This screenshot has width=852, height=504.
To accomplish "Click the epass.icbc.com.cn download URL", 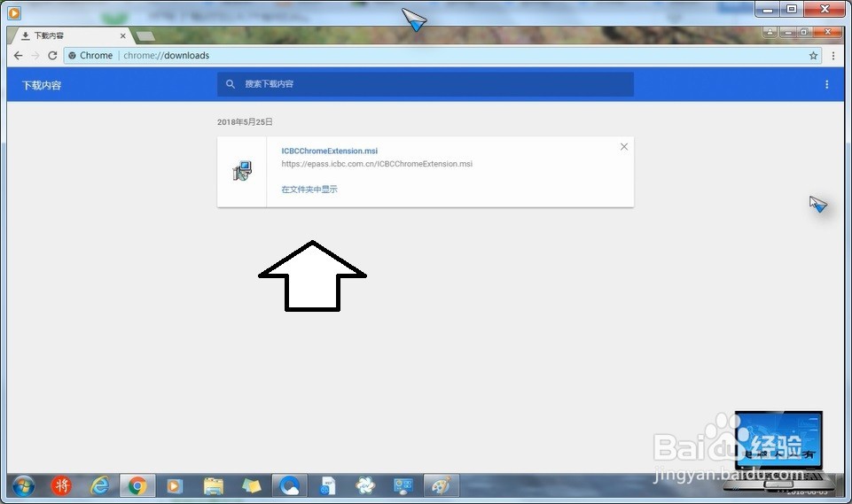I will coord(377,164).
